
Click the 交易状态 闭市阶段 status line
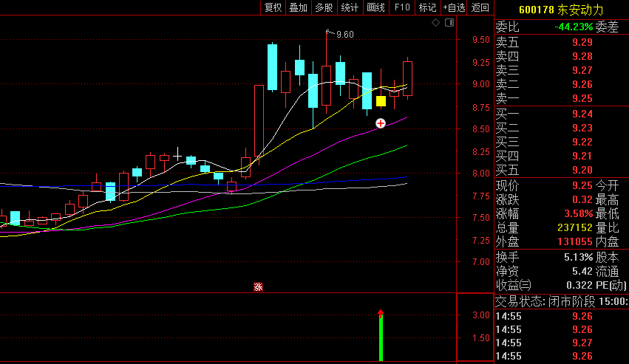tap(562, 301)
